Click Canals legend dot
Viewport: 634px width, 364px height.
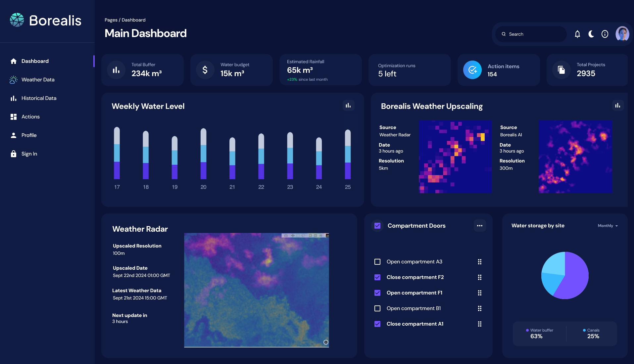click(584, 330)
